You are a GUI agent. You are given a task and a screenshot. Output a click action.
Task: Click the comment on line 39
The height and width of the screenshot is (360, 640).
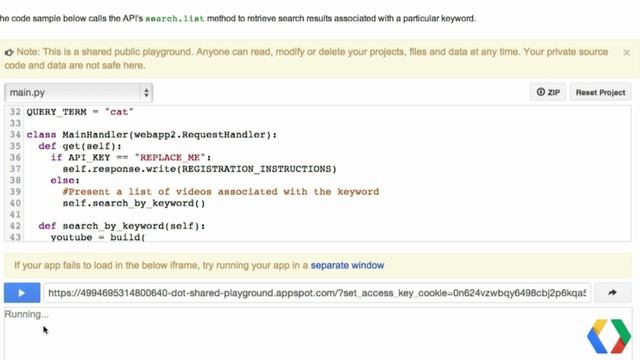(x=221, y=192)
